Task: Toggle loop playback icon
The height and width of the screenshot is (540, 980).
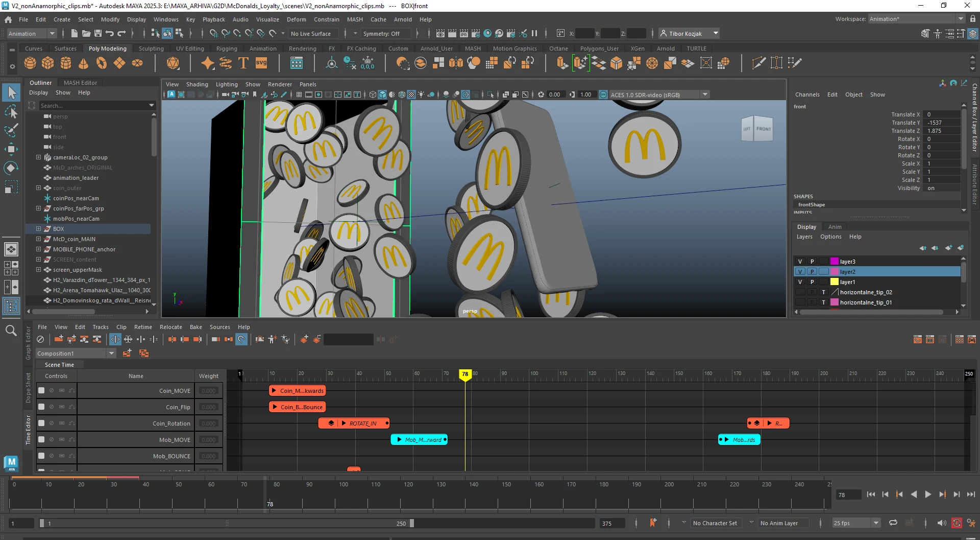Action: (893, 523)
